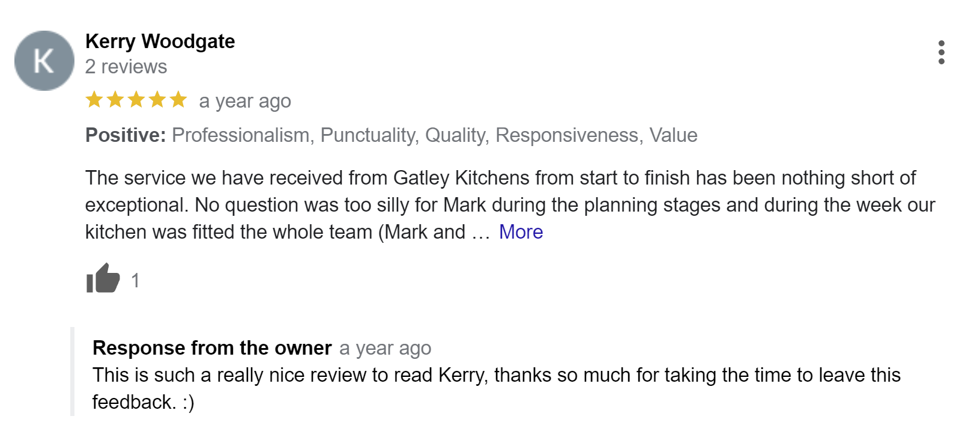980x431 pixels.
Task: Click the fourth gold rating star
Action: [x=157, y=100]
